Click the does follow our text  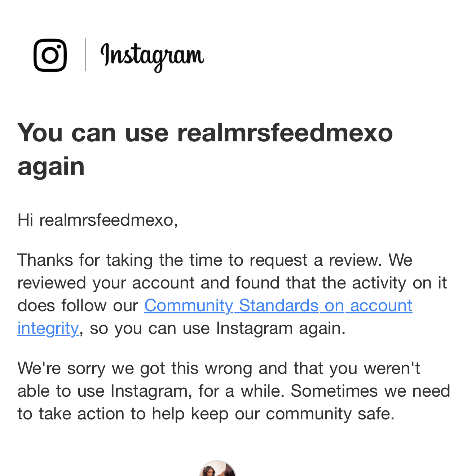pos(78,306)
